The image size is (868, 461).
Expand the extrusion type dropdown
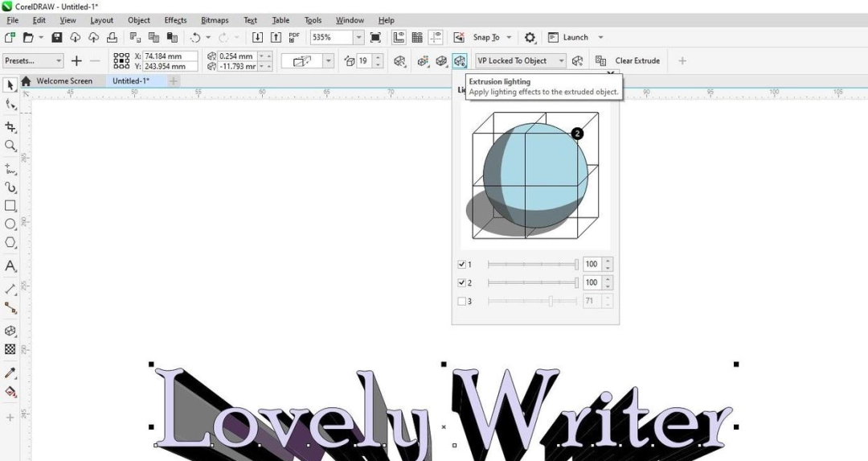click(328, 60)
